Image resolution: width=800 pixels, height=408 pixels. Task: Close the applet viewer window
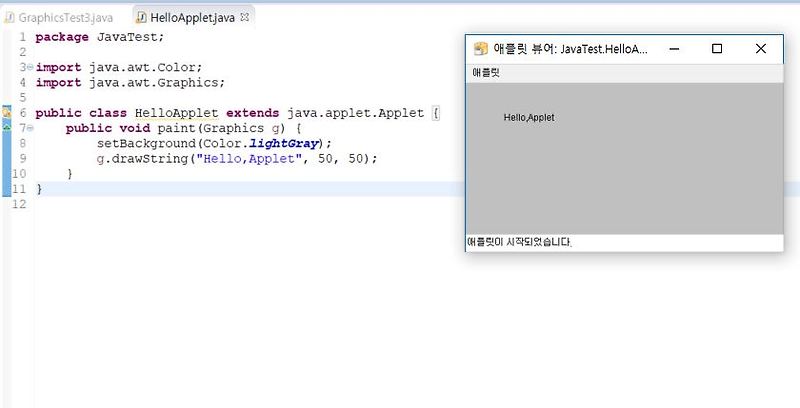click(761, 48)
